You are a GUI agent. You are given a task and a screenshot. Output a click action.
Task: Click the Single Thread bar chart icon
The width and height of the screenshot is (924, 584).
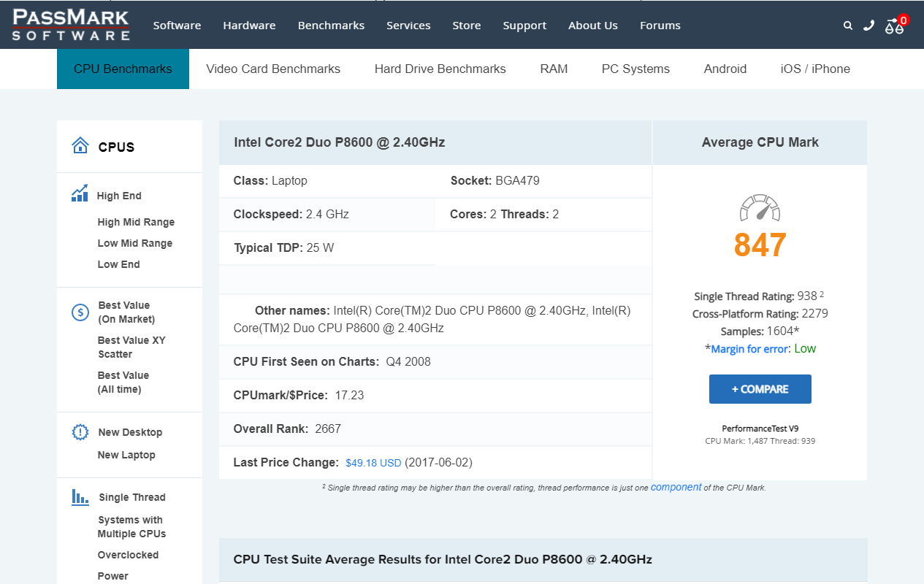pyautogui.click(x=80, y=497)
